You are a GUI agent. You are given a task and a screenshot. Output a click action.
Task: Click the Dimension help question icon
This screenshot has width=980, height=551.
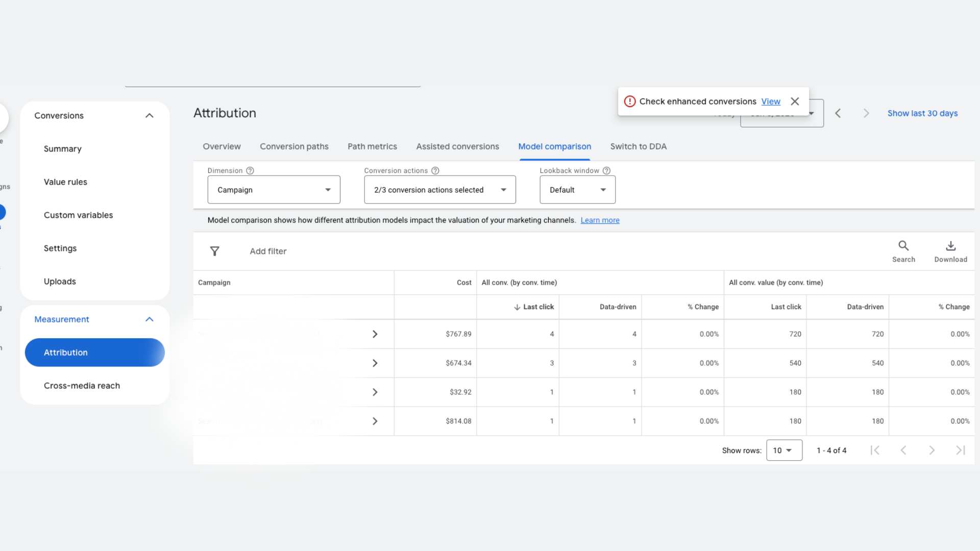250,170
